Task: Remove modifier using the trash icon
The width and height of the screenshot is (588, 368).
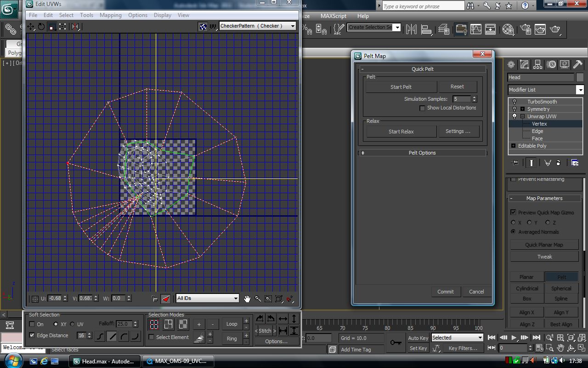Action: (559, 162)
